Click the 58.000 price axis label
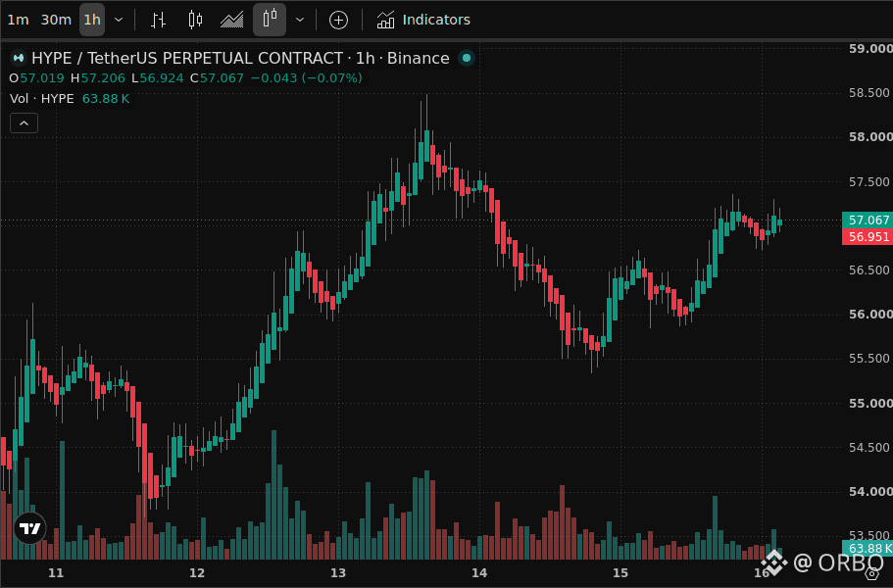893x588 pixels. pyautogui.click(x=870, y=136)
